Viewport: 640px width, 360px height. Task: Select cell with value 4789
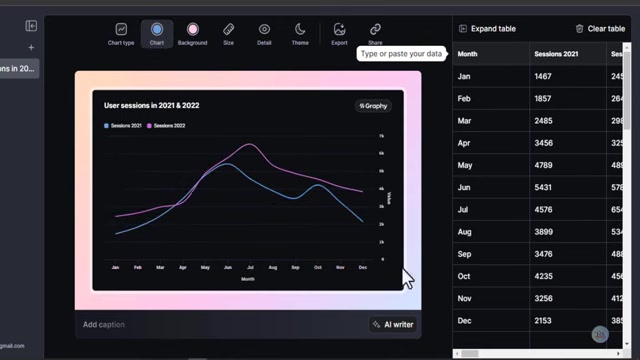(x=568, y=165)
